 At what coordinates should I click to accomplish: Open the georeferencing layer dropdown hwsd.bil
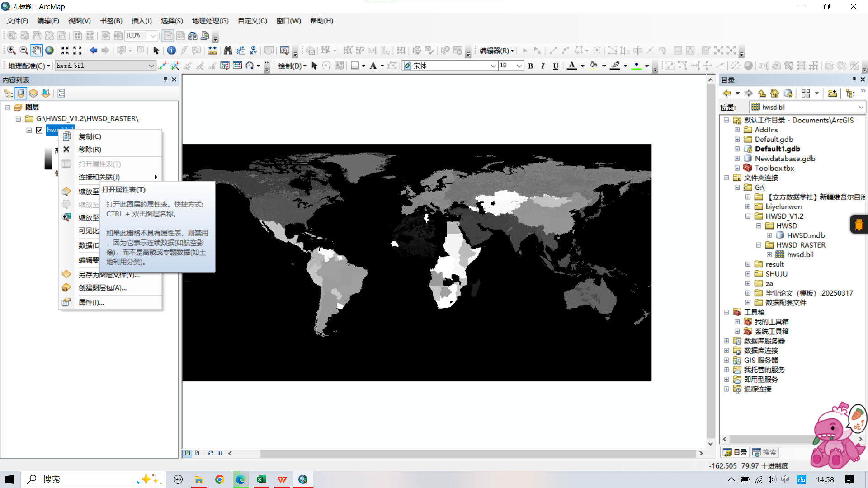[151, 66]
